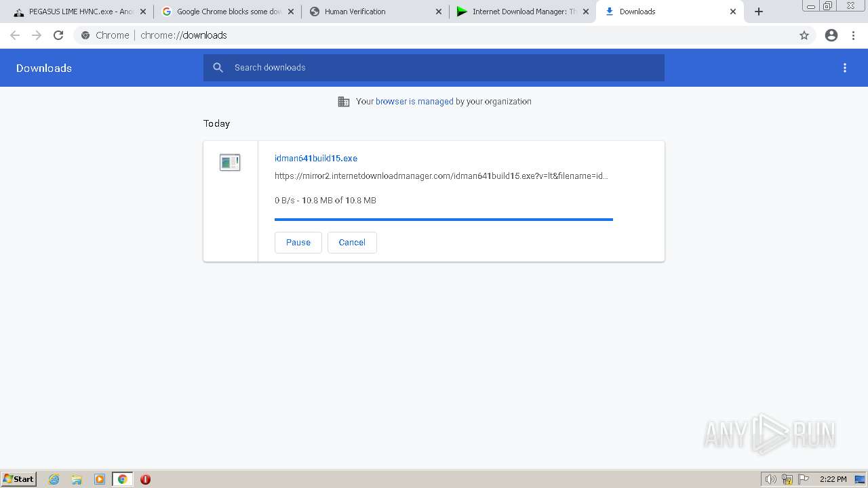Close the Internet Download Manager tab
The height and width of the screenshot is (488, 868).
coord(586,12)
